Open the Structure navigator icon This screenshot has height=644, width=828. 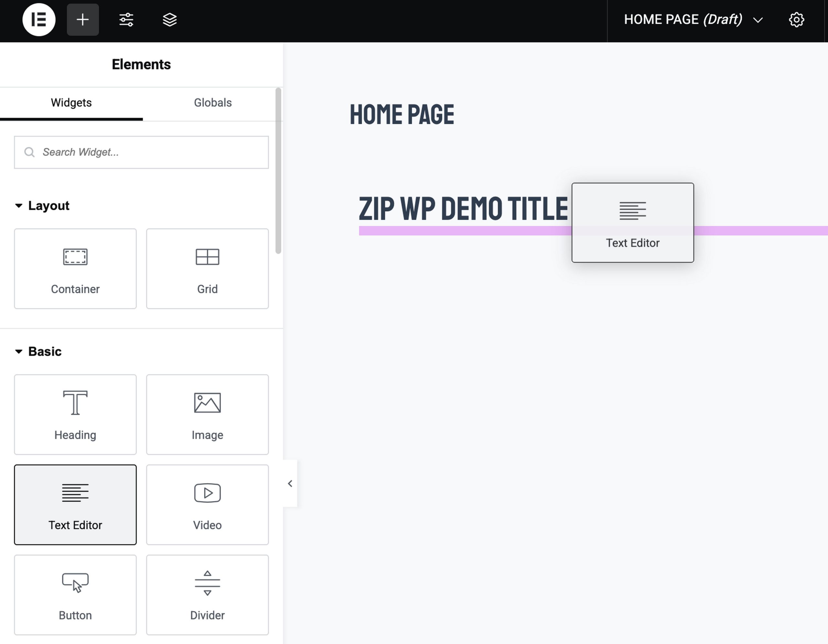[169, 20]
